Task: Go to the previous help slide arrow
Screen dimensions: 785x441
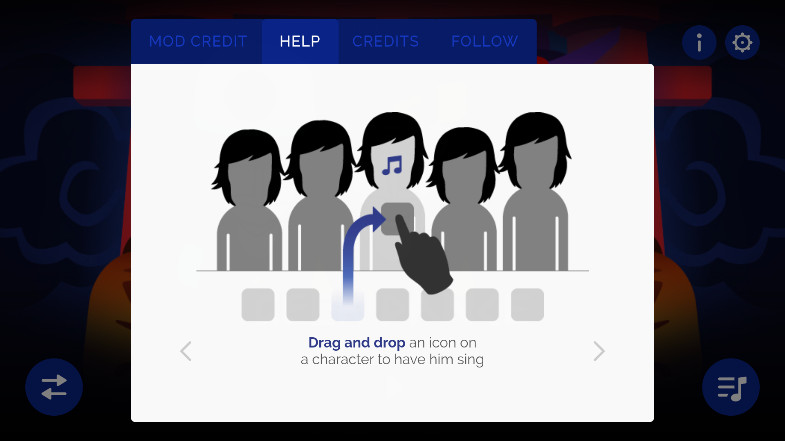Action: 186,351
